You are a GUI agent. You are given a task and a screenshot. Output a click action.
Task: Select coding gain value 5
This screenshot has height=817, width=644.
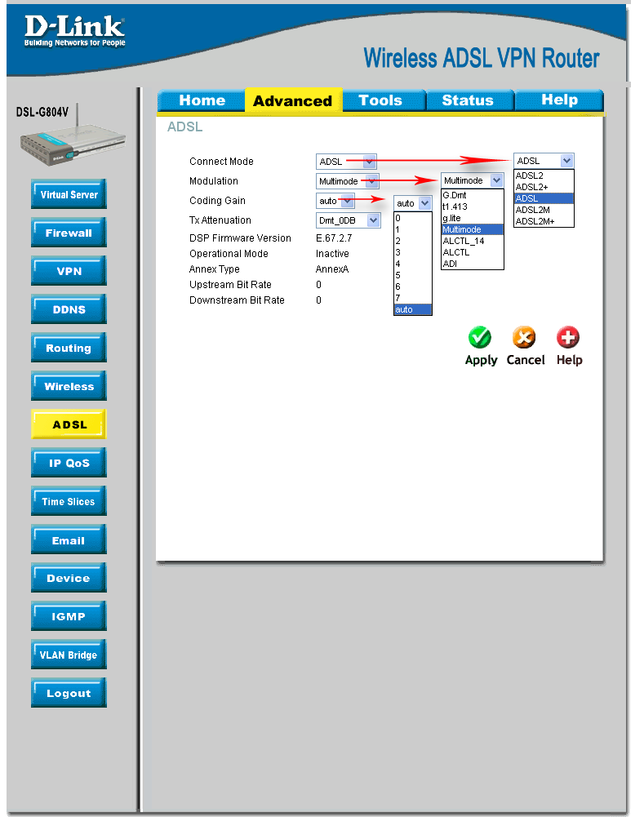[413, 276]
